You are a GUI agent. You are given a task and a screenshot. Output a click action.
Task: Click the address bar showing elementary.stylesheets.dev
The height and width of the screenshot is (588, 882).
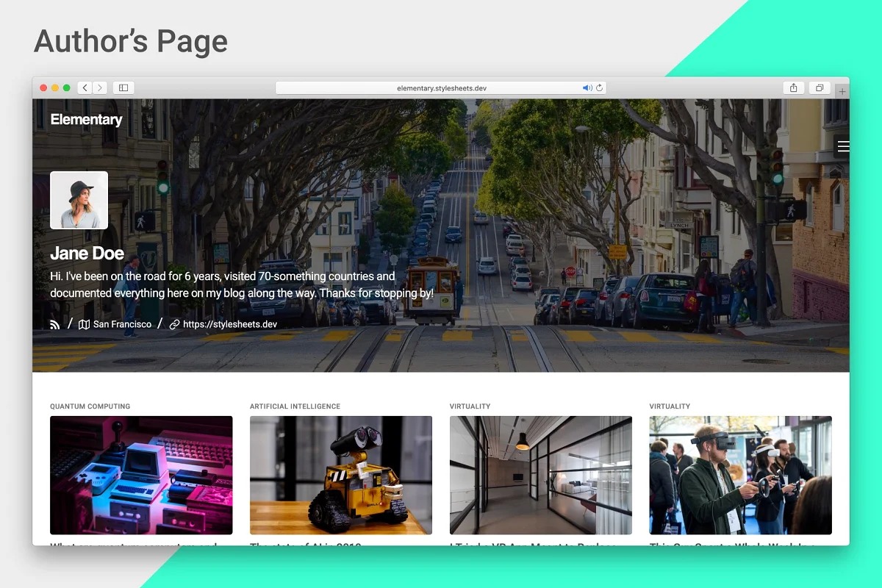point(441,88)
